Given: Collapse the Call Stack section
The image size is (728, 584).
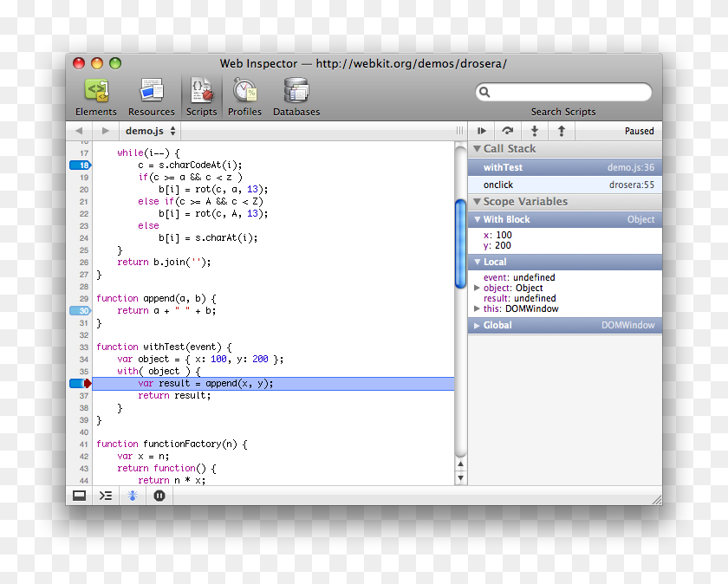Looking at the screenshot, I should tap(478, 148).
